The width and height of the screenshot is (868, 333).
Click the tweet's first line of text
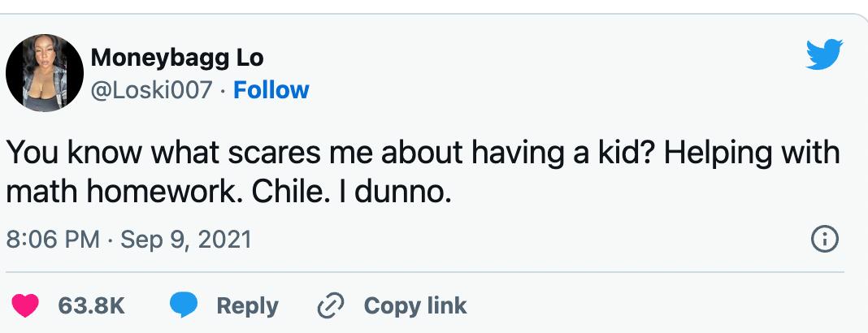tap(423, 154)
